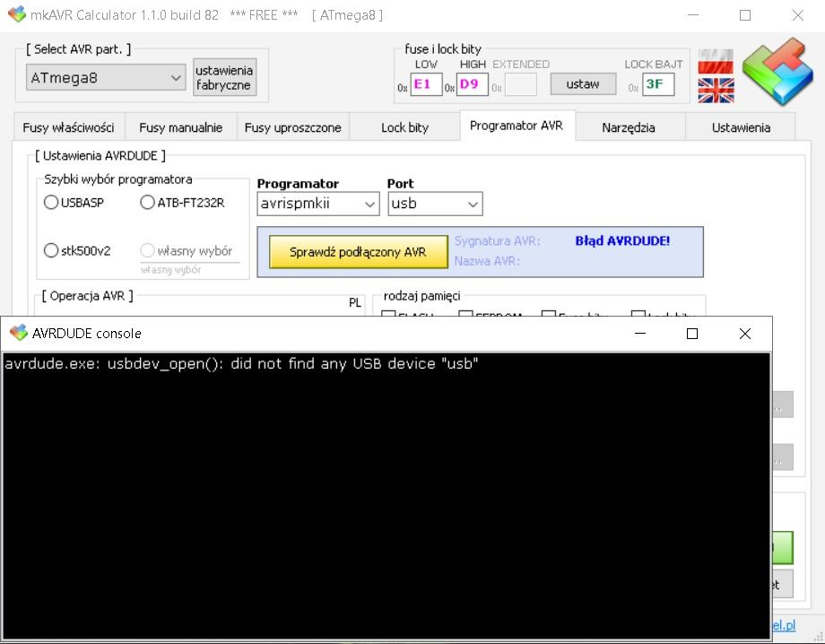Viewport: 825px width, 644px height.
Task: Click the usbdev_open error console line
Action: pyautogui.click(x=241, y=364)
